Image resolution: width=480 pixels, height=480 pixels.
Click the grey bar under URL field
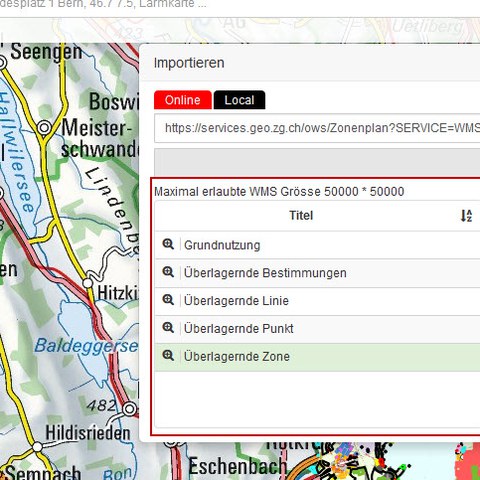click(x=317, y=162)
